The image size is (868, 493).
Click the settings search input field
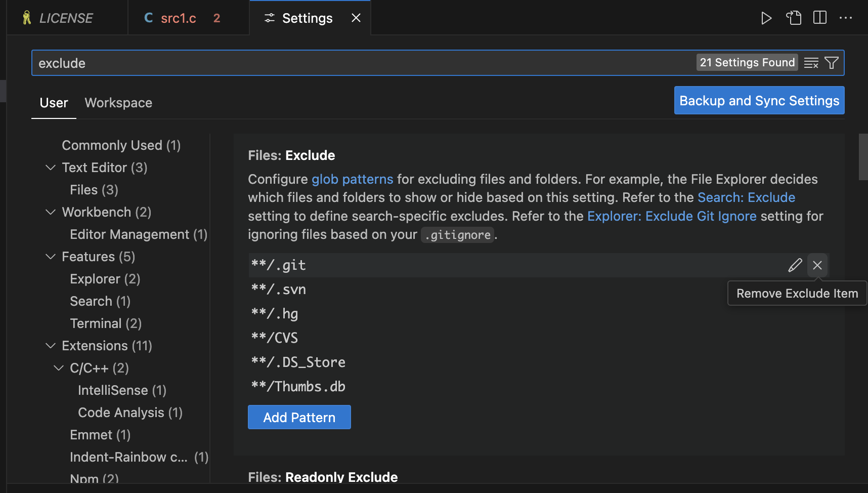tap(354, 63)
